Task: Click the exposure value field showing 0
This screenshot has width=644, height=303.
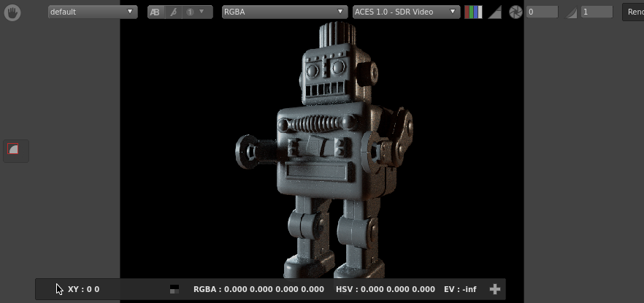Action: 542,12
